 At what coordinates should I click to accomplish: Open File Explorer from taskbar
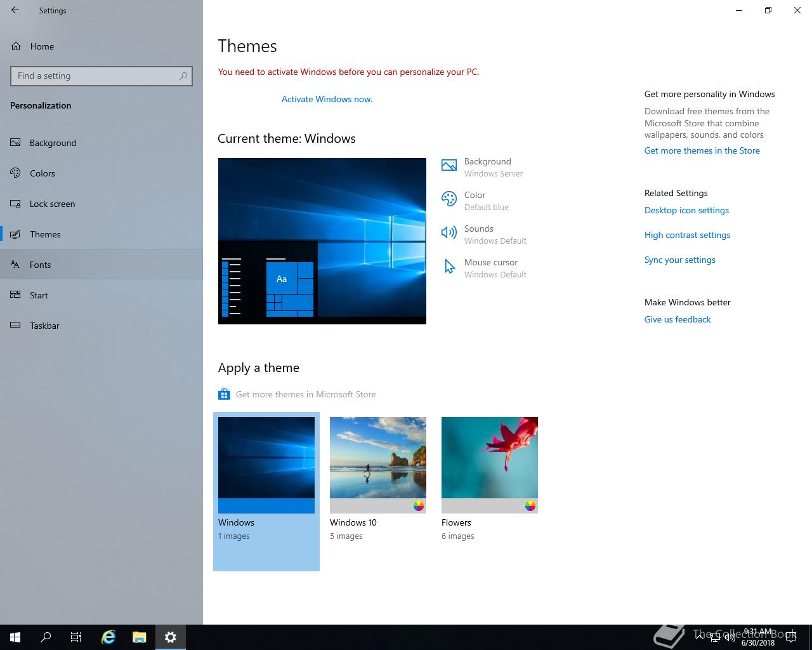click(140, 637)
